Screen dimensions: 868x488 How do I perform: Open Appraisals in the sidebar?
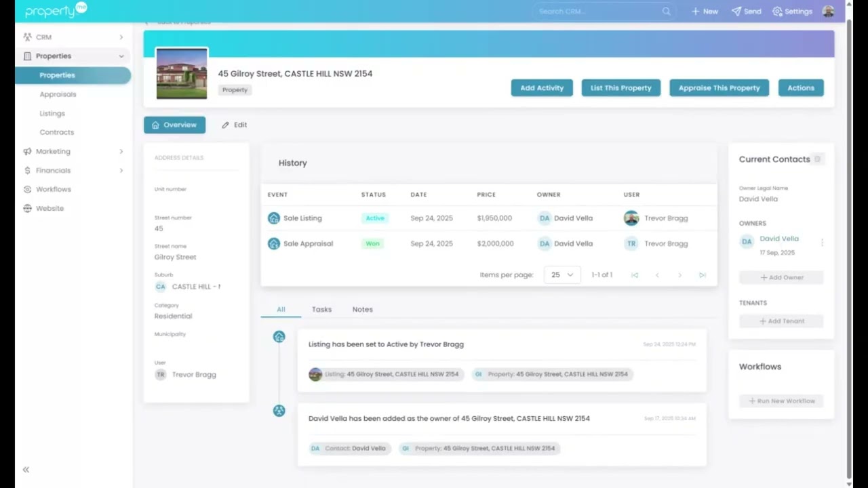[58, 94]
